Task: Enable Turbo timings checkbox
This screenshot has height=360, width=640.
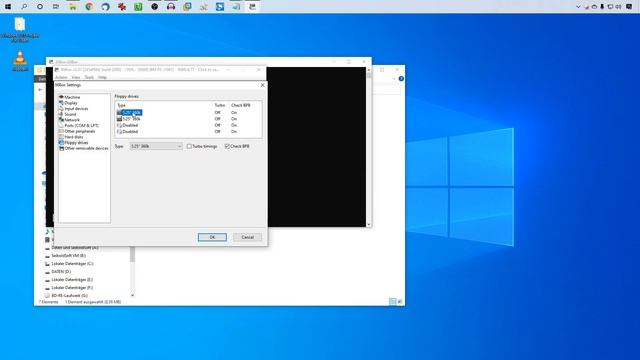Action: [x=202, y=146]
